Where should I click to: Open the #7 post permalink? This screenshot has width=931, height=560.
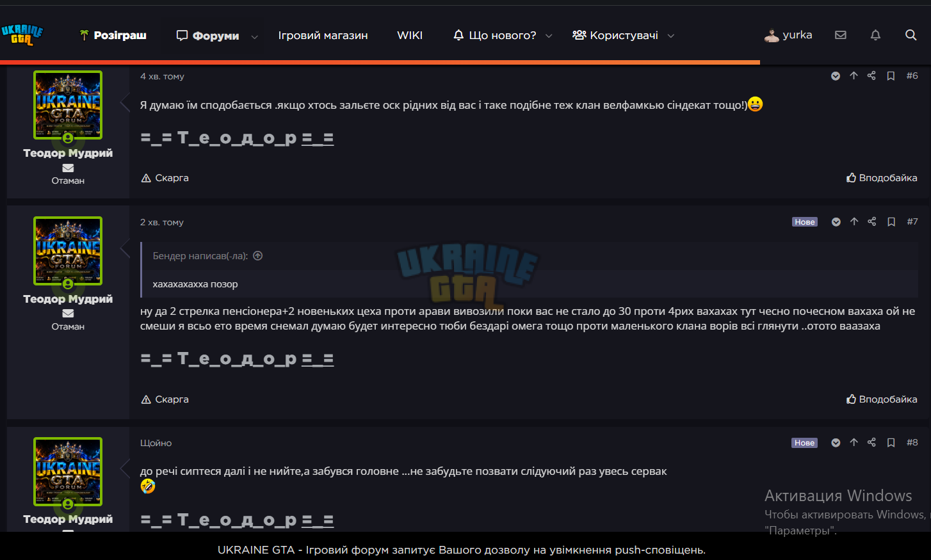tap(912, 221)
